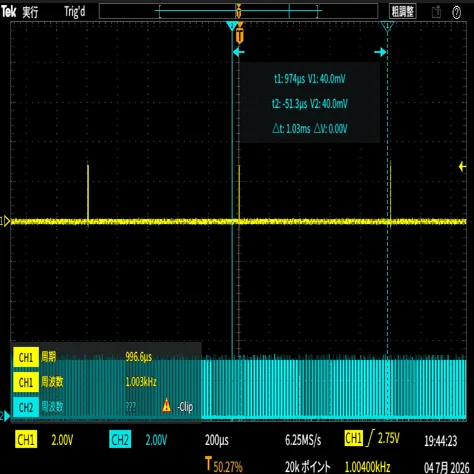Open the 200µs horizontal scale setting
This screenshot has width=474, height=474.
(x=217, y=440)
